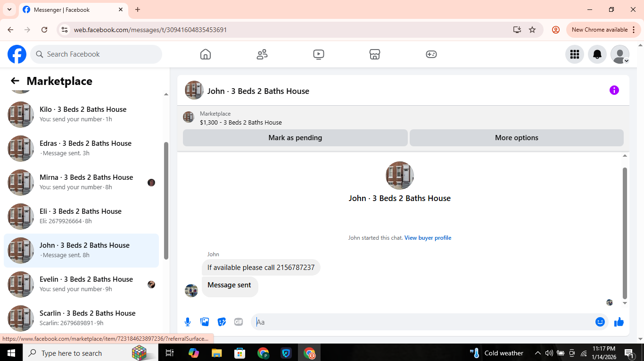
Task: Click the address bar URL
Action: pyautogui.click(x=150, y=30)
